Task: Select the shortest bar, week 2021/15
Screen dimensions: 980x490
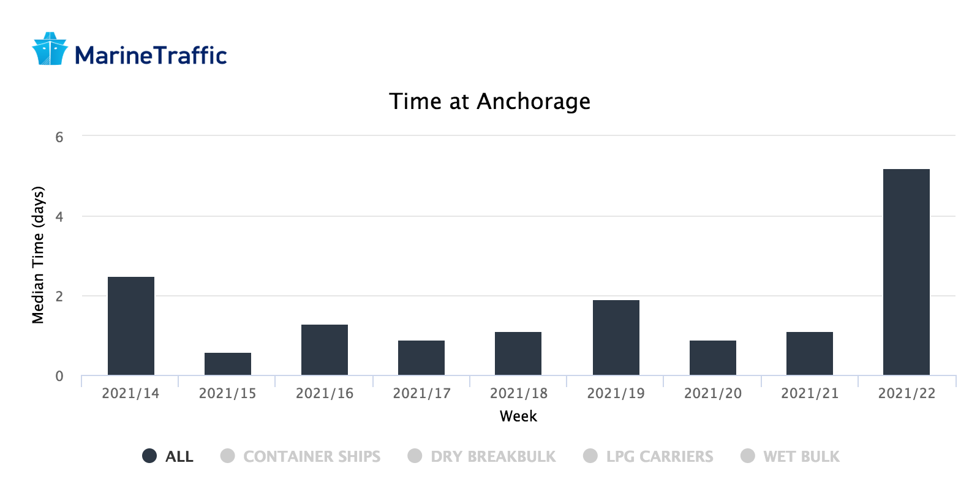Action: coord(228,364)
